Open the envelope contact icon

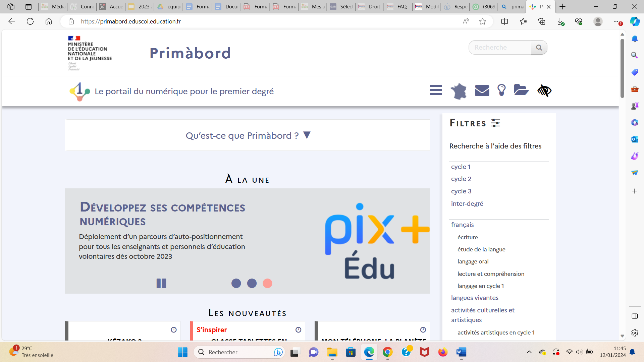pyautogui.click(x=482, y=90)
